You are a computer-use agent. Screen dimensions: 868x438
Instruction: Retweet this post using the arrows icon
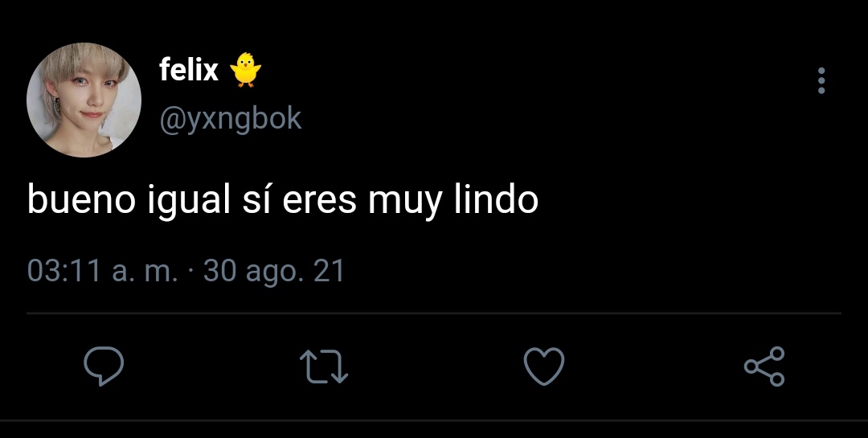[324, 366]
